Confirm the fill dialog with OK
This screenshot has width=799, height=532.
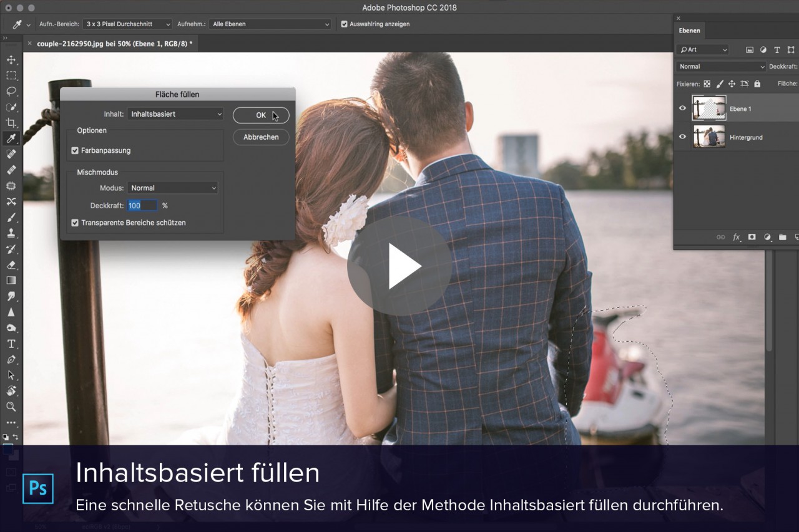coord(261,115)
